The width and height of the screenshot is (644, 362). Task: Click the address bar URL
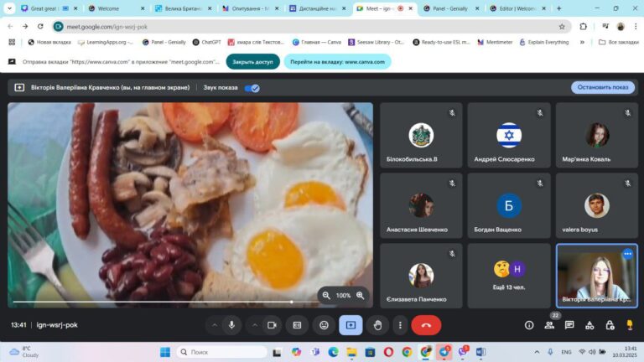click(x=106, y=27)
